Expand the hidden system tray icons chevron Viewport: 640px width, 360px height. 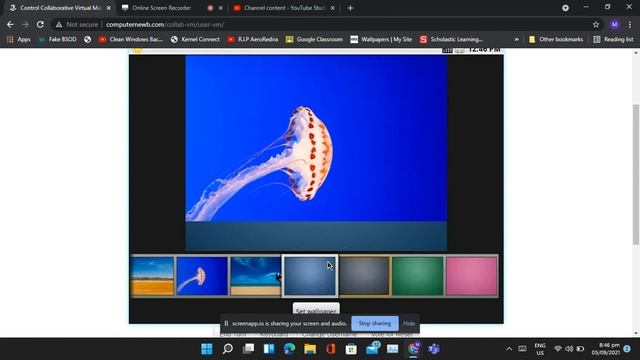coord(509,349)
